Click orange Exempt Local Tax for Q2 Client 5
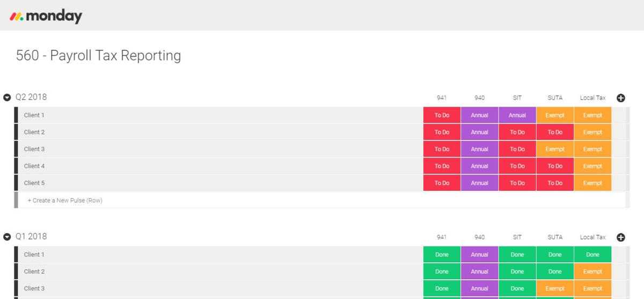Screen dimensions: 644x299 (592, 183)
